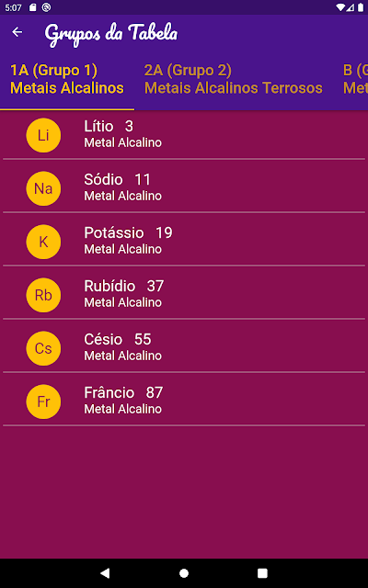This screenshot has width=368, height=588.
Task: Tap the Grupos da Tabela title
Action: point(111,35)
